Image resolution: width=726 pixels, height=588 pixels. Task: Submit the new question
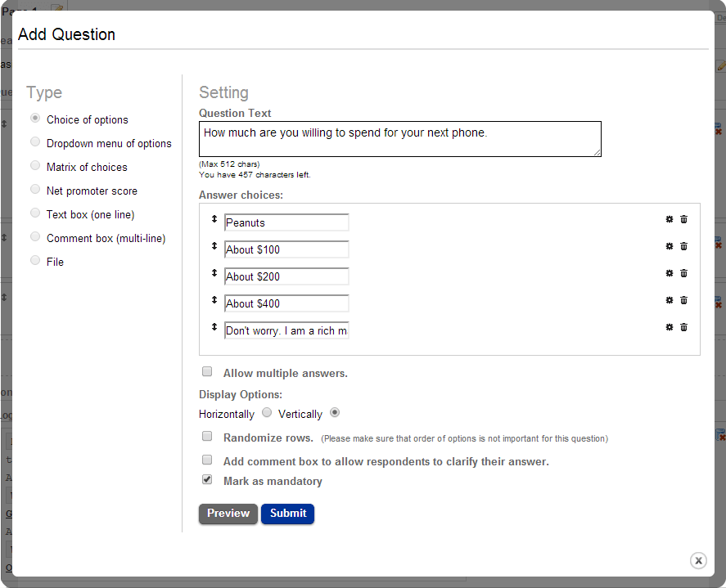[x=287, y=514]
